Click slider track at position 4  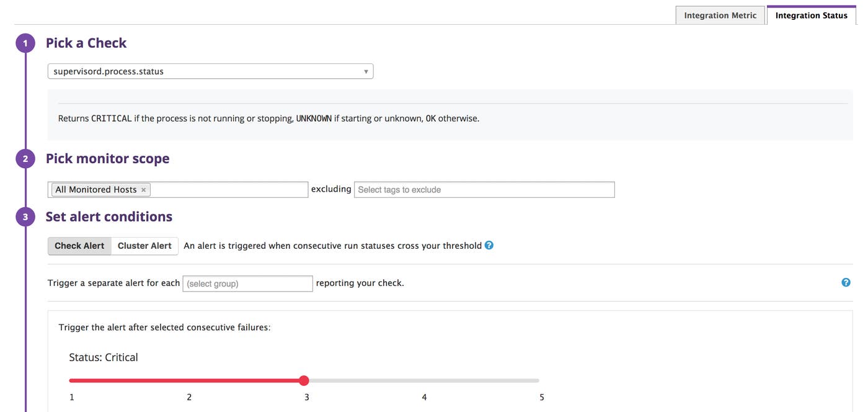click(424, 380)
